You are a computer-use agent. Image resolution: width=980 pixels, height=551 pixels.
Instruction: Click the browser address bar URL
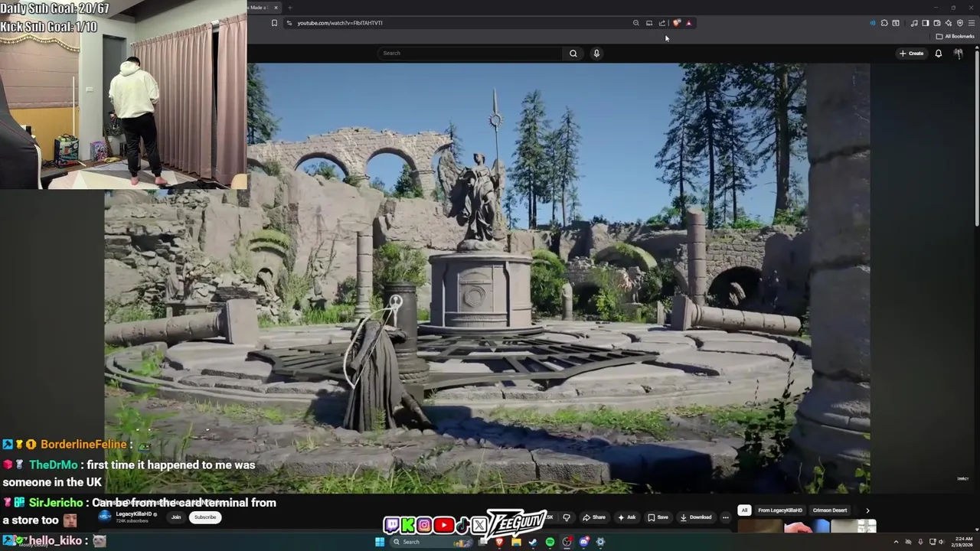point(340,23)
